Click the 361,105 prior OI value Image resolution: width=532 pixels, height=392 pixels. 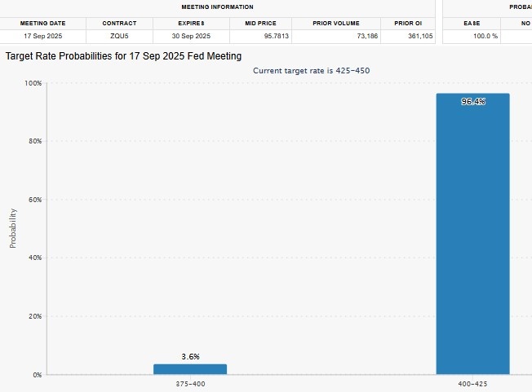tap(420, 36)
